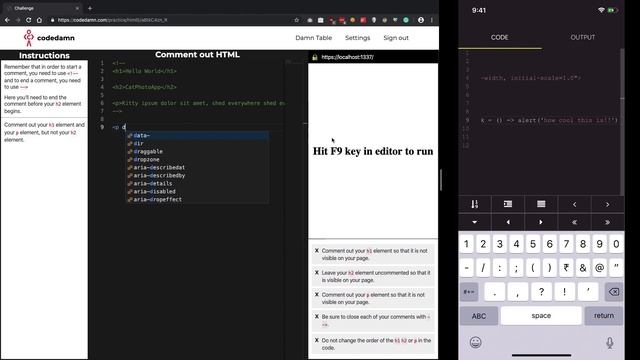Tap the double right chevron key
The height and width of the screenshot is (360, 640).
tap(607, 222)
